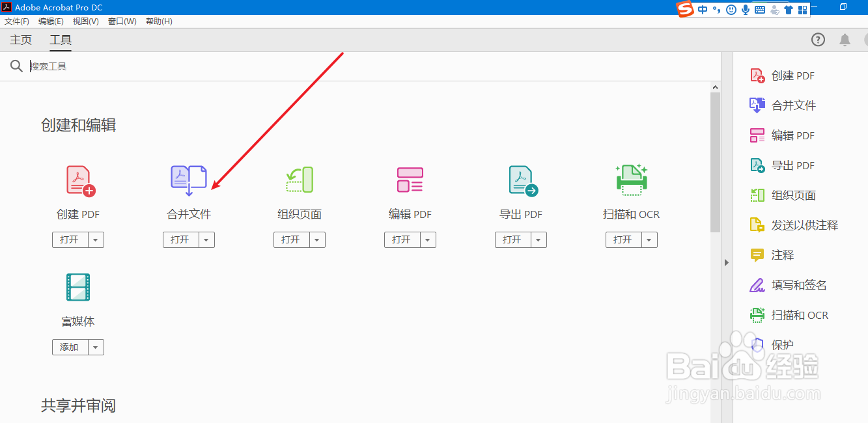The width and height of the screenshot is (868, 423).
Task: Click the 创建和编辑 section heading
Action: pyautogui.click(x=78, y=126)
